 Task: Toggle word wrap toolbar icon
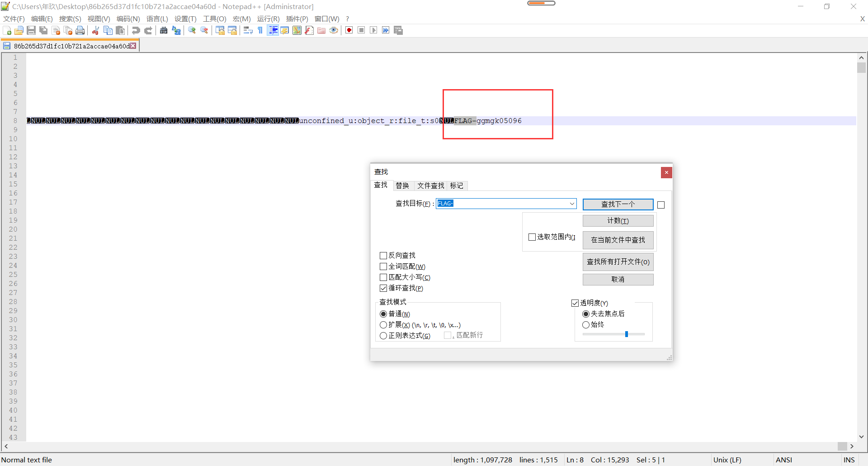pos(248,30)
